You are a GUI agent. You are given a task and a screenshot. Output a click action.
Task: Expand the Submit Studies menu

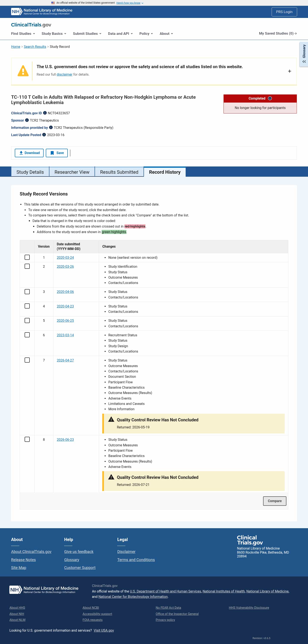tap(87, 34)
